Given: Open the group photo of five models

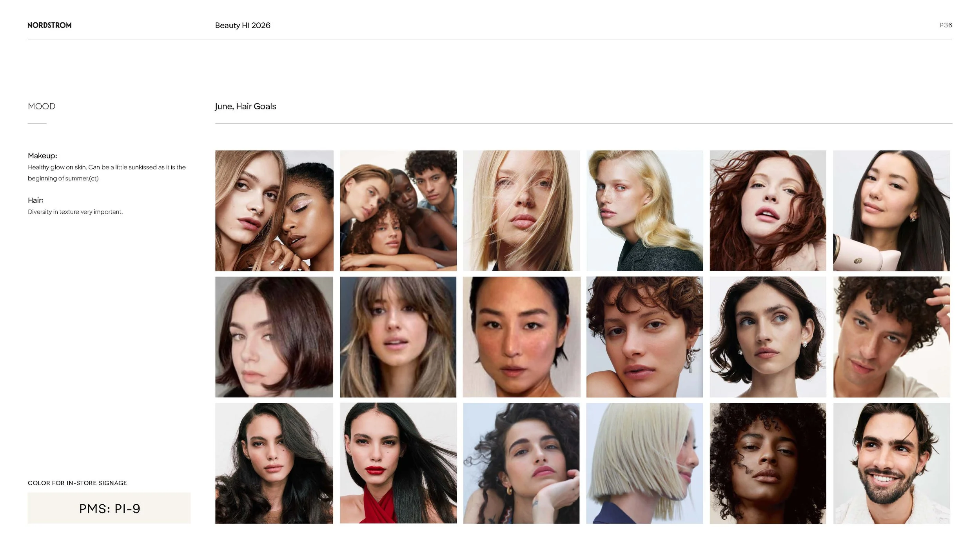Looking at the screenshot, I should 398,211.
